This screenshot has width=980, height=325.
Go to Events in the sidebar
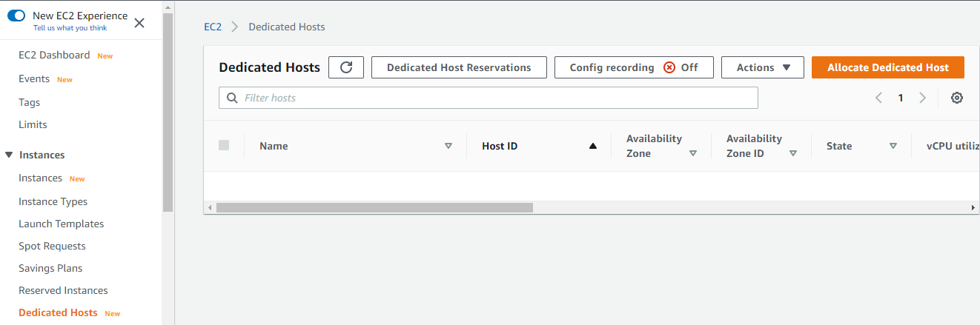(x=34, y=78)
